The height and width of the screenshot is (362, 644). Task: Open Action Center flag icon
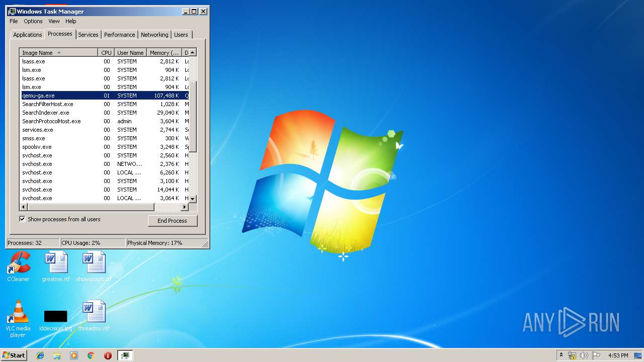pos(596,355)
